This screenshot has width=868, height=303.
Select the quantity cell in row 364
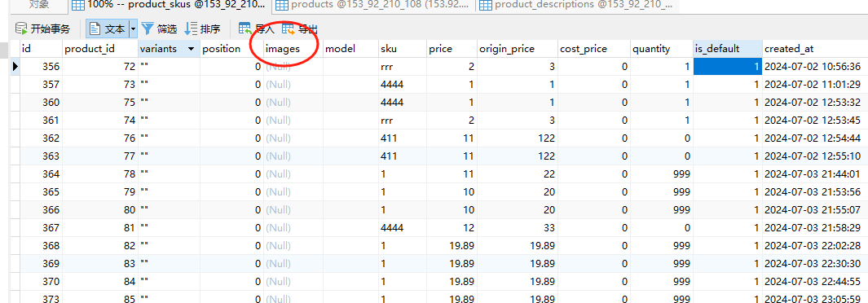[x=662, y=174]
